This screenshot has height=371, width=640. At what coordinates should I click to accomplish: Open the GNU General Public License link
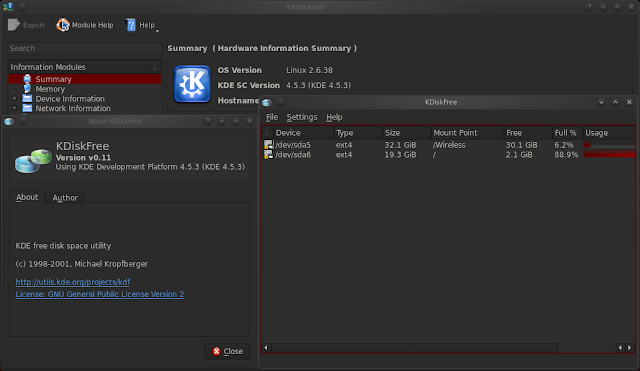[x=100, y=294]
